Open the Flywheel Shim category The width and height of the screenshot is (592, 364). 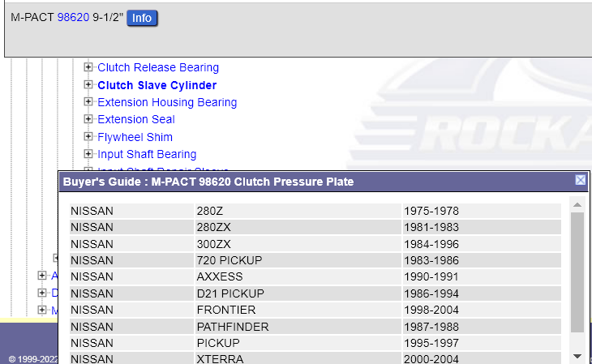click(135, 137)
